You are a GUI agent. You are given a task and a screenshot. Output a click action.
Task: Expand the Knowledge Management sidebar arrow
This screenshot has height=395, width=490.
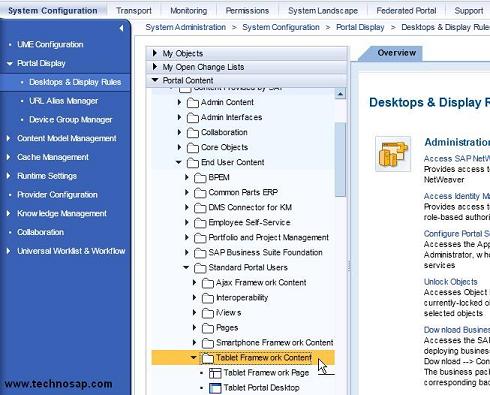click(8, 213)
